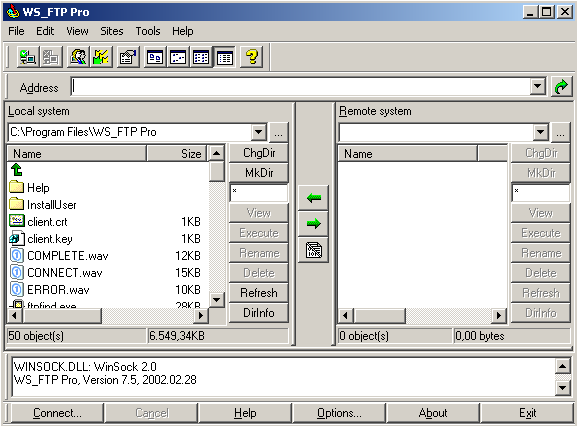
Task: Switch to details view icon
Action: (x=224, y=57)
